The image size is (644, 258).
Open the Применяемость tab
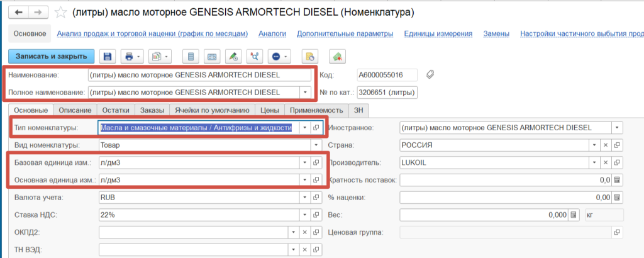coord(317,110)
